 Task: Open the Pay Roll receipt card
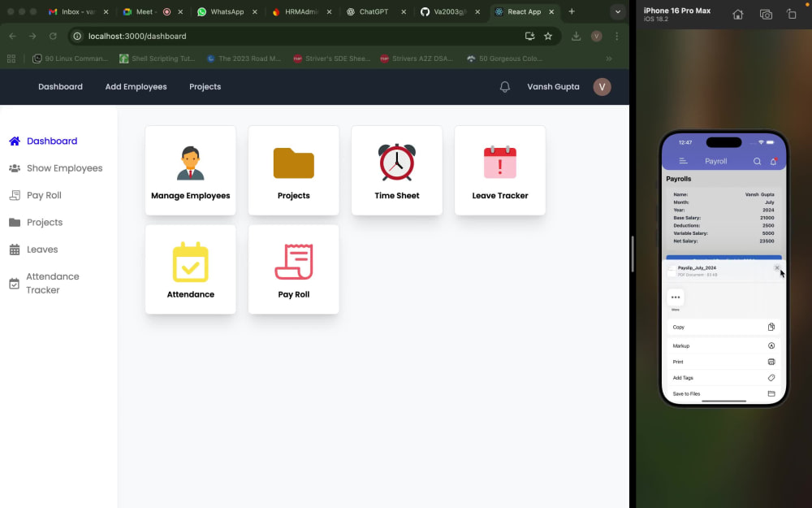click(x=293, y=269)
